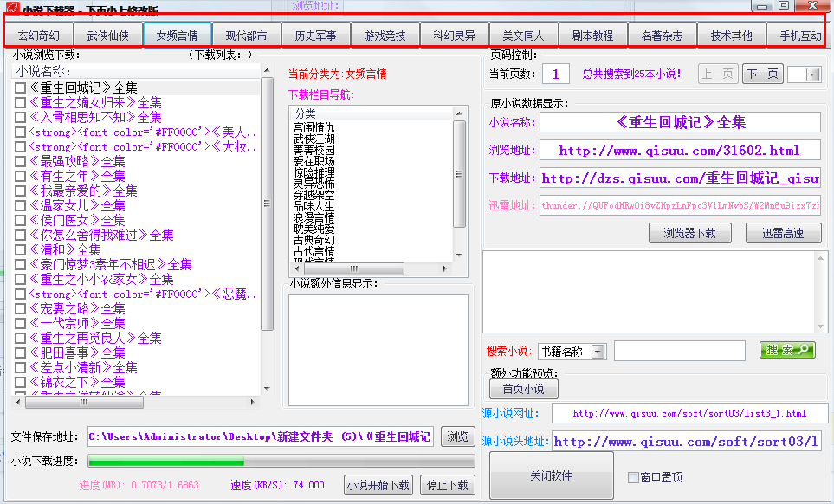Click the novel list horizontal scrollbar thumb
Viewport: 834px width, 504px height.
[84, 402]
